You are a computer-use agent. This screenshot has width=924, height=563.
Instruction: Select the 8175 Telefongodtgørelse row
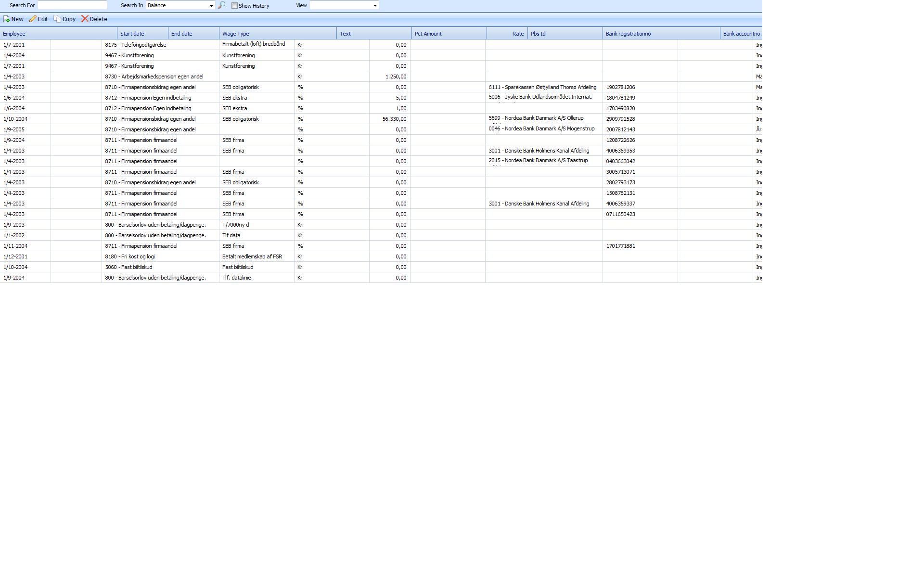pos(136,45)
